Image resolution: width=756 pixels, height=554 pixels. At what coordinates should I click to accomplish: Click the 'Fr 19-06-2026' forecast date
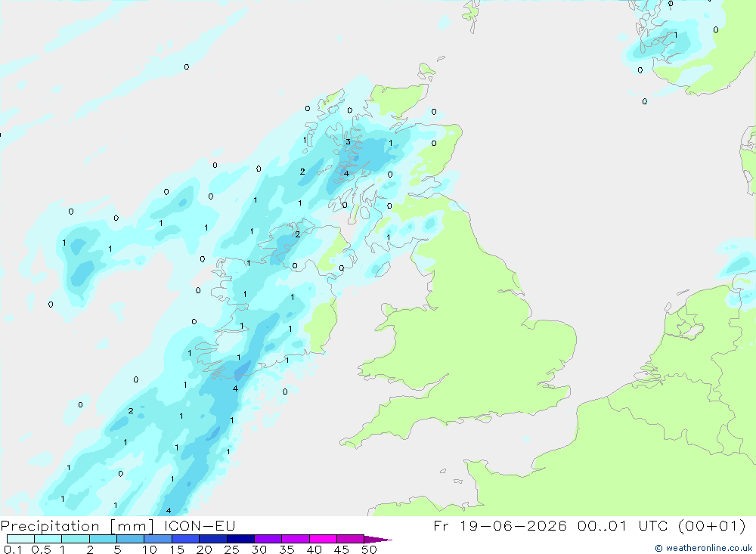pyautogui.click(x=500, y=525)
